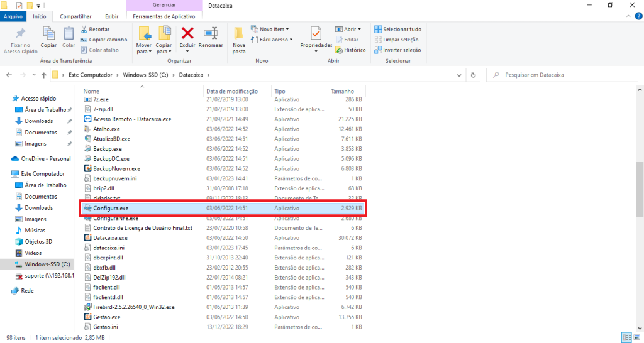Image resolution: width=644 pixels, height=343 pixels.
Task: Click the back navigation arrow
Action: pyautogui.click(x=9, y=75)
